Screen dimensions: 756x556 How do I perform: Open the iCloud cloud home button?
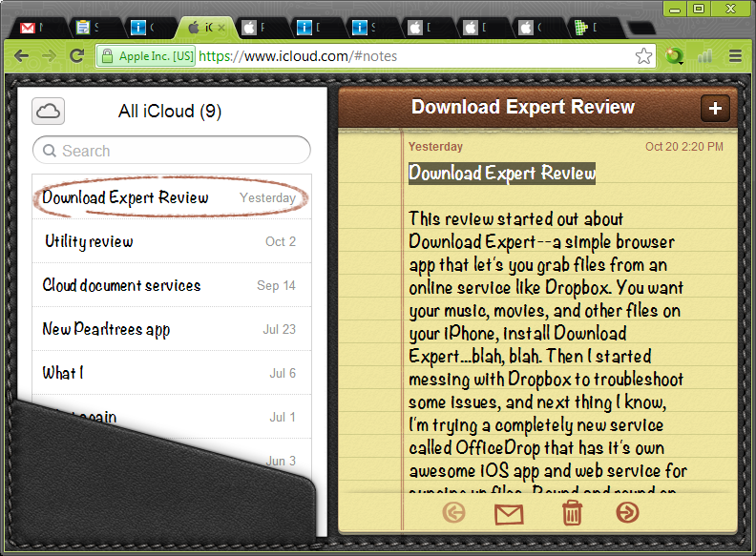pos(49,112)
